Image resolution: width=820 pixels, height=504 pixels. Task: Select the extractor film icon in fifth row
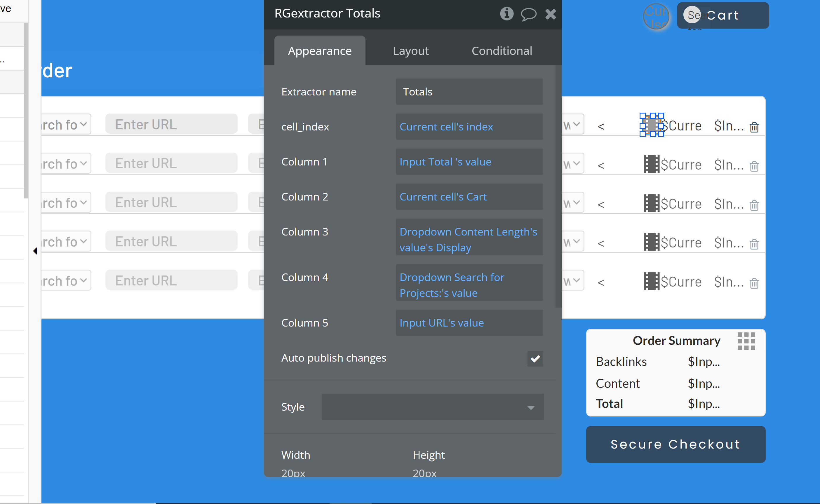pyautogui.click(x=651, y=281)
